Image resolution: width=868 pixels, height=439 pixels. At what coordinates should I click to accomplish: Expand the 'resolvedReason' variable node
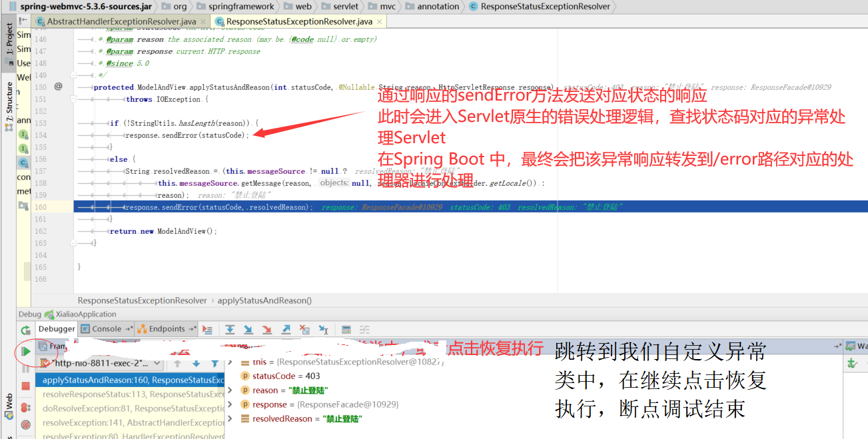point(231,418)
